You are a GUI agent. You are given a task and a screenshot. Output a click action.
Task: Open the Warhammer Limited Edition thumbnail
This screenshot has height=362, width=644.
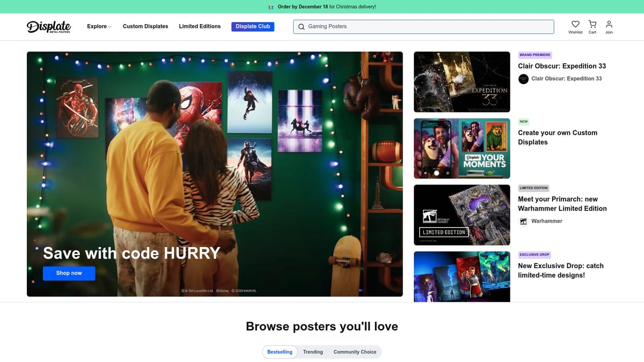pyautogui.click(x=462, y=215)
